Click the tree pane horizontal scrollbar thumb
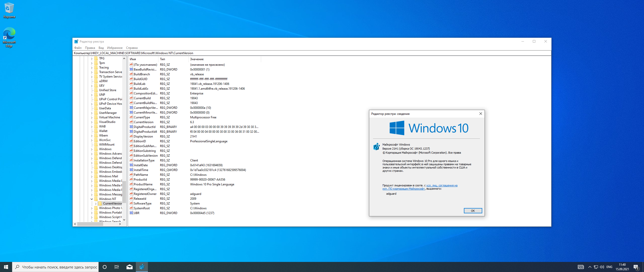644x272 pixels. 90,224
